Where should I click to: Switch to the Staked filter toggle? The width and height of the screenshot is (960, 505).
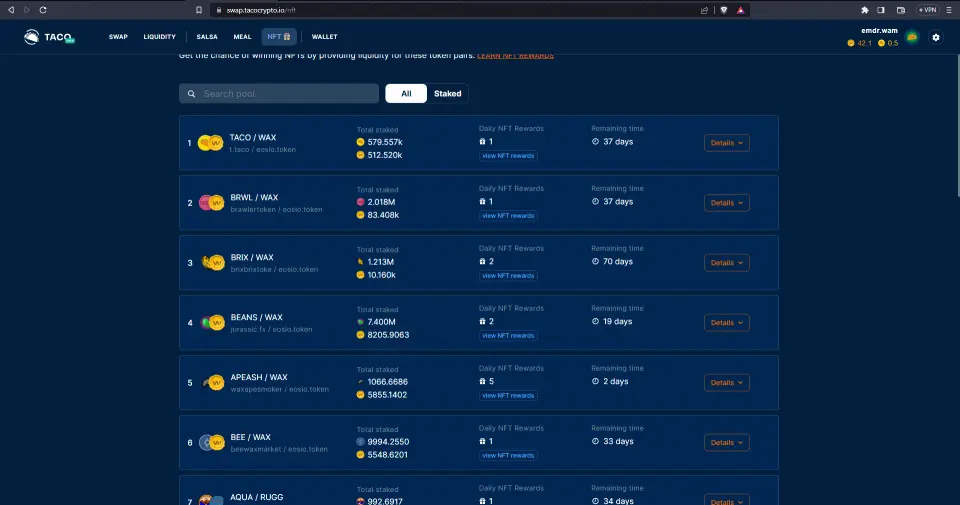(448, 94)
